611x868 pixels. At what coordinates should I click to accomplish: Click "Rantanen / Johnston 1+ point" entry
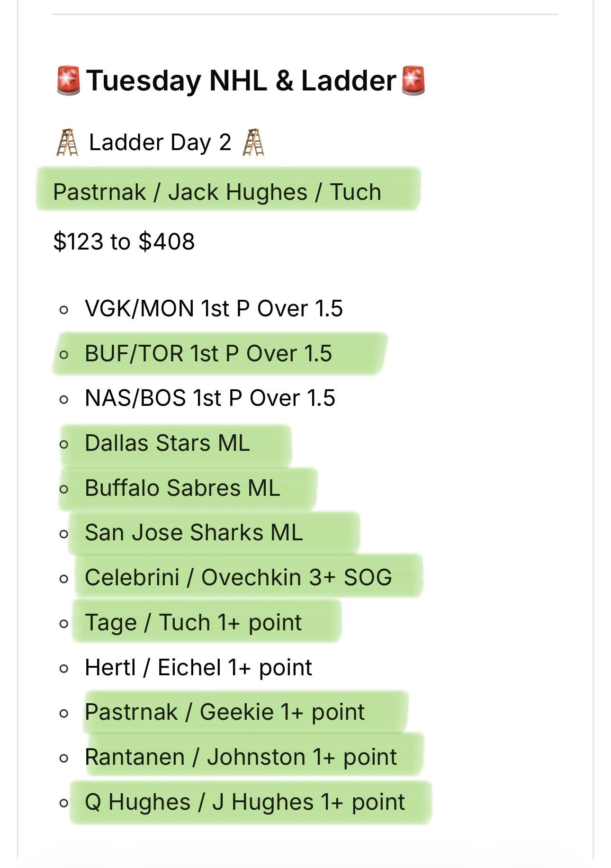[x=241, y=757]
